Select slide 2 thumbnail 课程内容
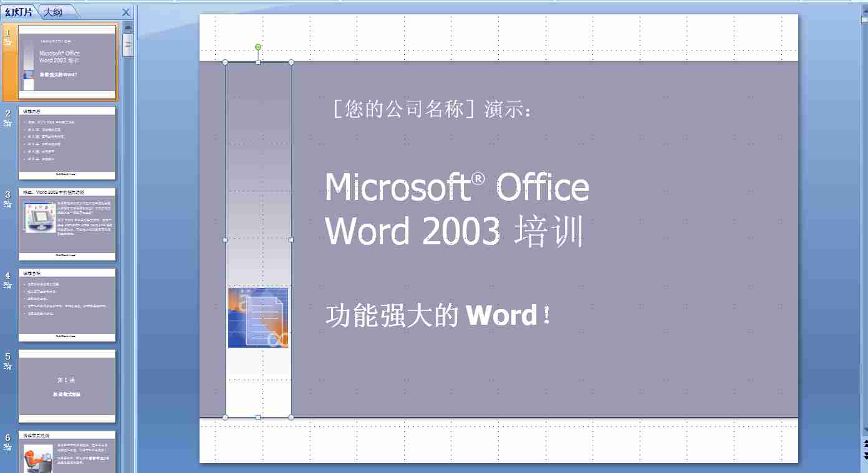 coord(67,143)
